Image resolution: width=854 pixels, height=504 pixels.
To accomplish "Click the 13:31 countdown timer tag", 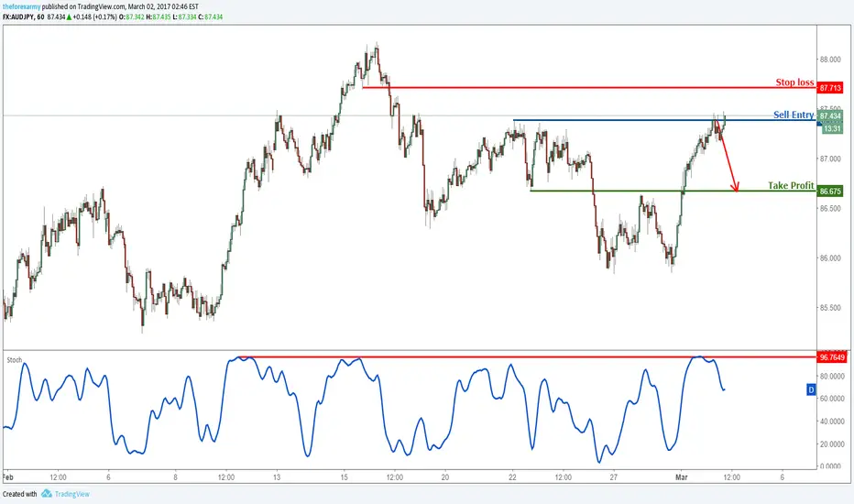I will click(832, 128).
